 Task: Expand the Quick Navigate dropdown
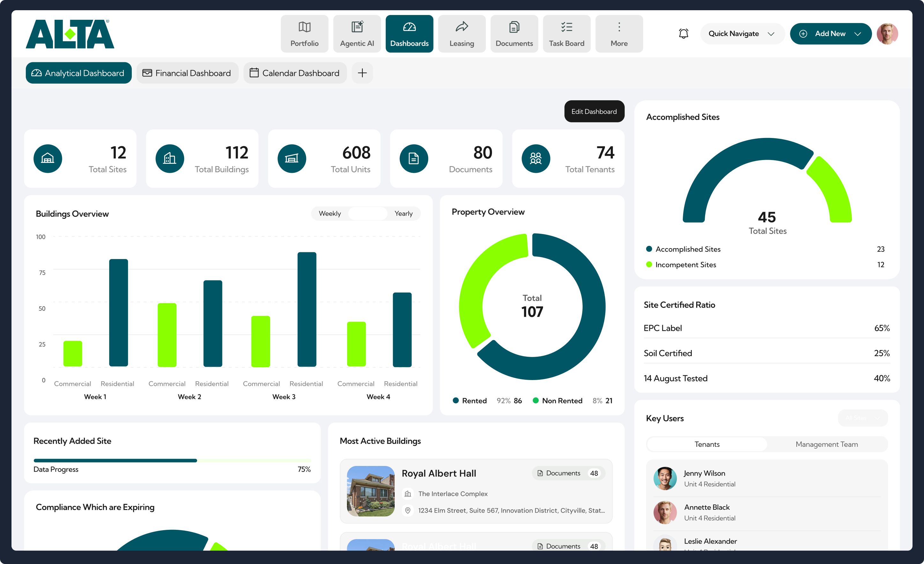click(x=741, y=34)
